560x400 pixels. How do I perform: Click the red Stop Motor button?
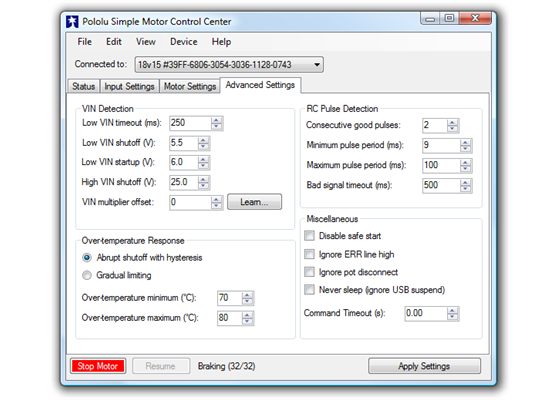(x=98, y=366)
